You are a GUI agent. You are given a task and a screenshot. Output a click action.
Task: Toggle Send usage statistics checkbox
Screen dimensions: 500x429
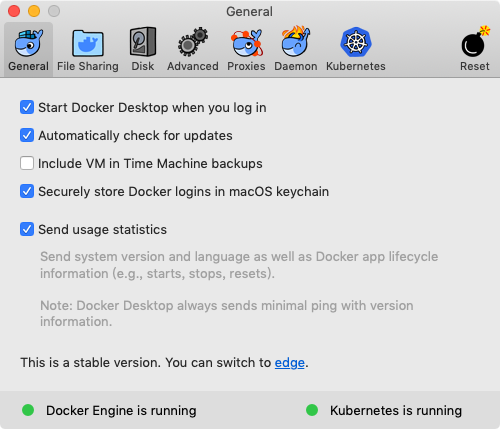27,229
